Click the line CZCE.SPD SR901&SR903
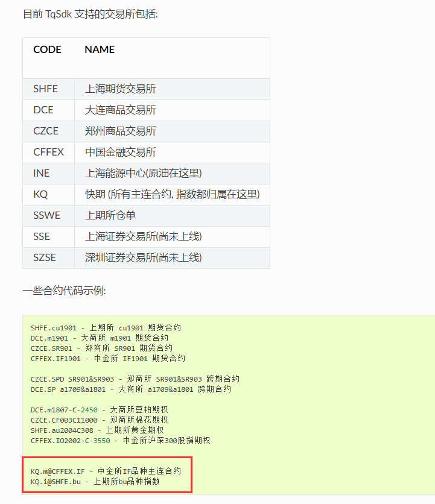 135,379
